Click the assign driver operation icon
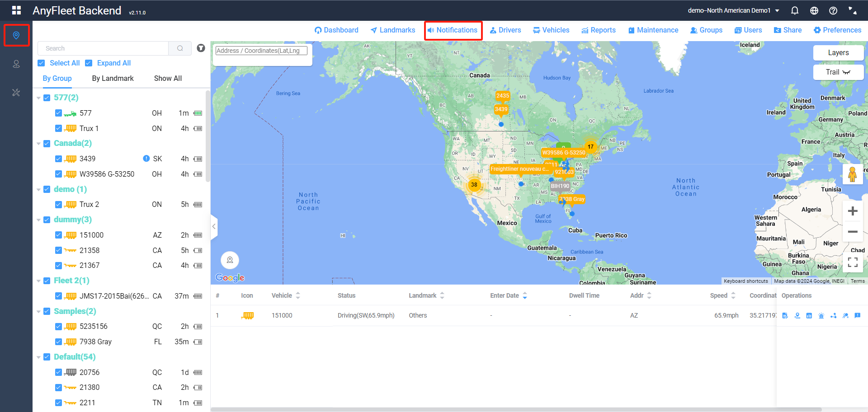868x412 pixels. pyautogui.click(x=845, y=315)
